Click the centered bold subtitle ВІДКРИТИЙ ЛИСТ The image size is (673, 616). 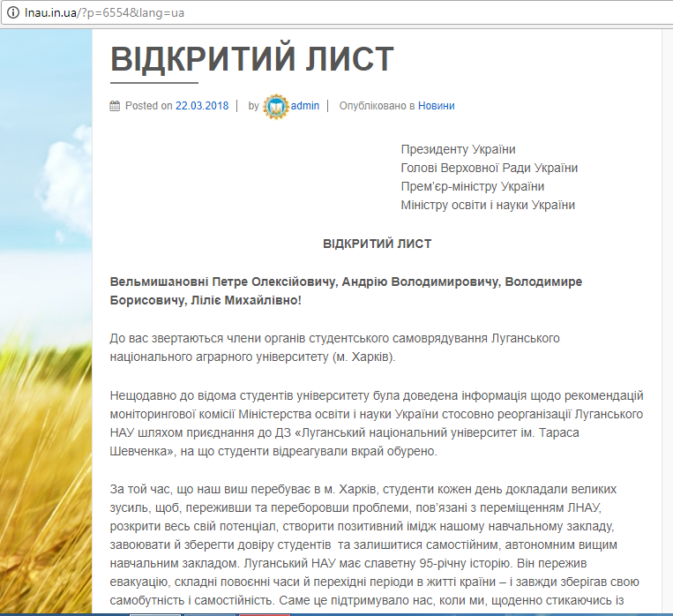[377, 244]
